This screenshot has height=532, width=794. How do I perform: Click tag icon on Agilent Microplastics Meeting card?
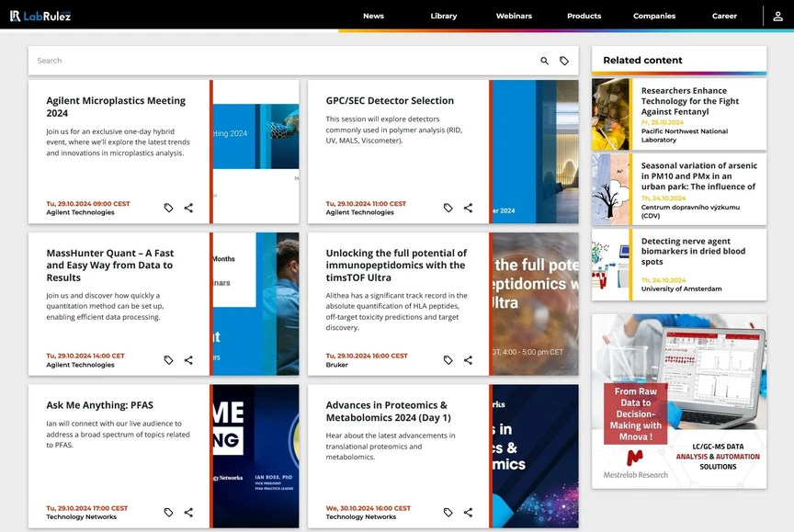(168, 208)
